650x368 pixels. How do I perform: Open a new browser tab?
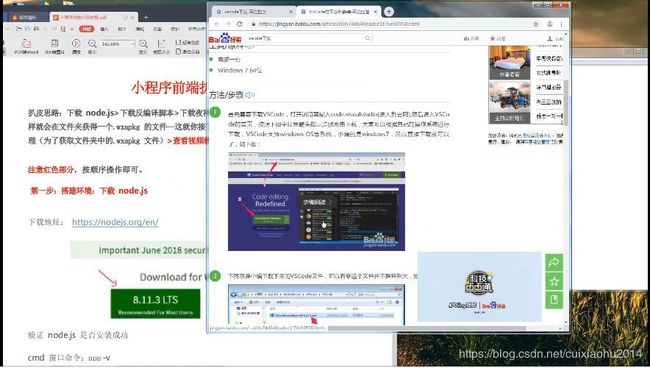[388, 12]
